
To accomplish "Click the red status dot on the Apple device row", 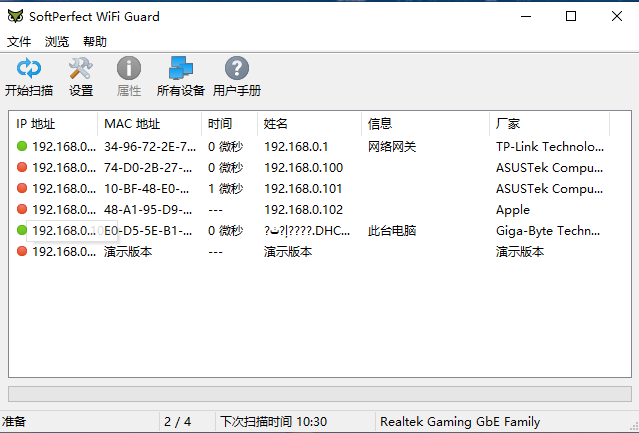I will pos(22,209).
